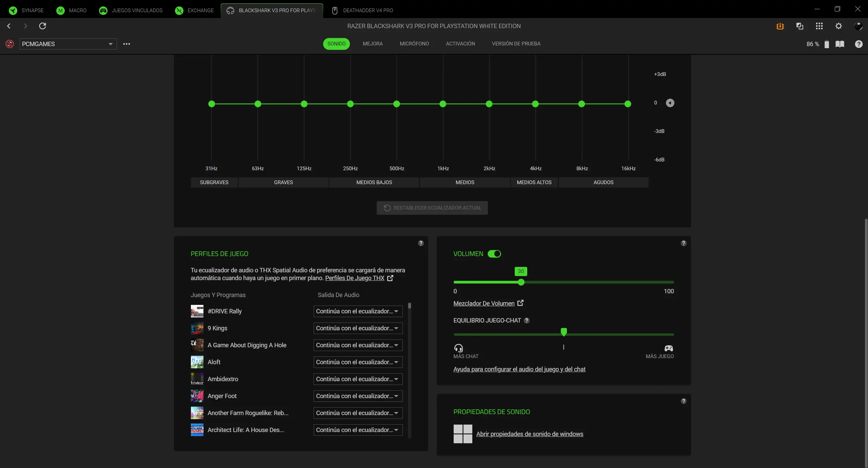Open the user guide book icon
868x468 pixels.
(840, 44)
